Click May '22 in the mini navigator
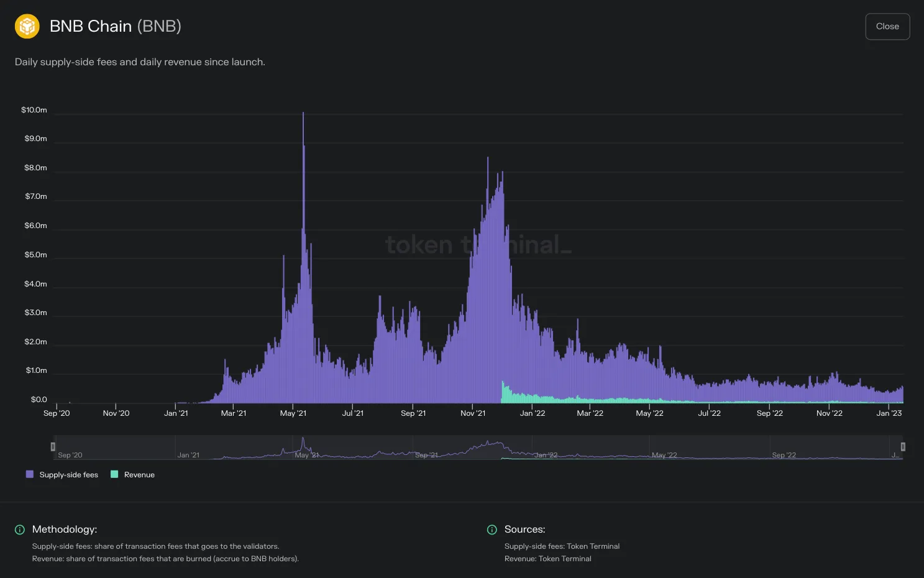This screenshot has width=924, height=578. click(x=664, y=455)
